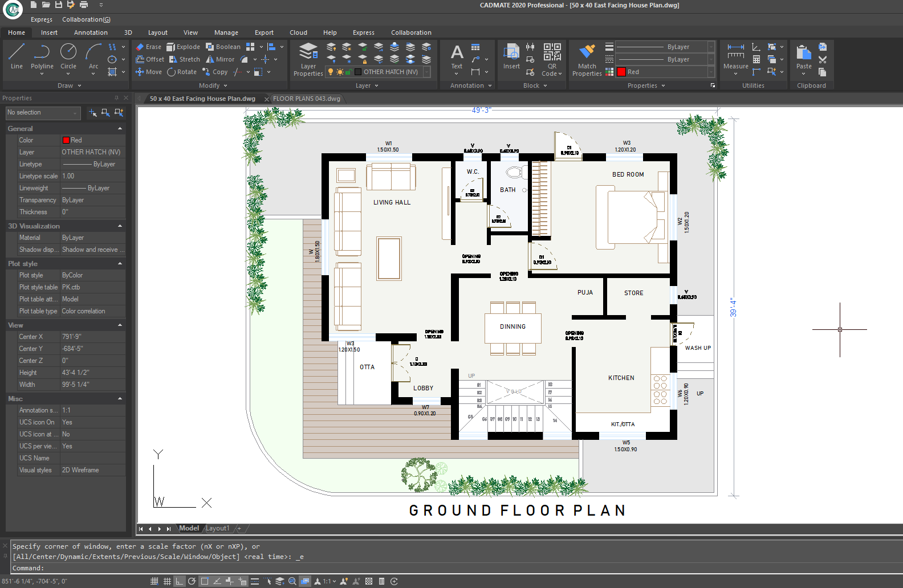Image resolution: width=903 pixels, height=588 pixels.
Task: Click the Command input line
Action: coord(456,568)
